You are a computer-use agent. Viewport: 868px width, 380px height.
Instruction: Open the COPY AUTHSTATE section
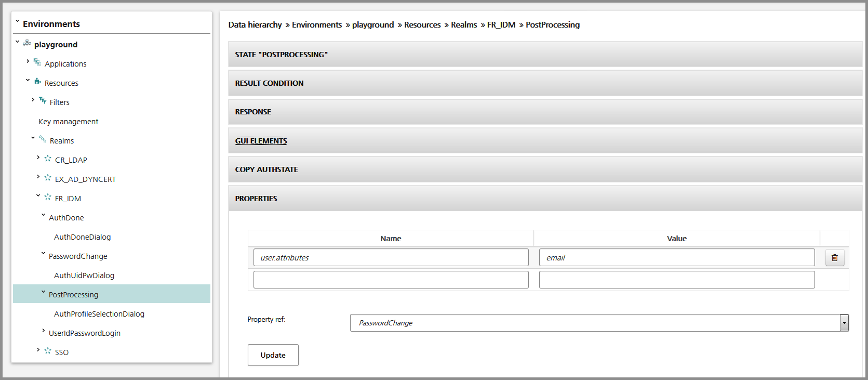click(x=545, y=169)
